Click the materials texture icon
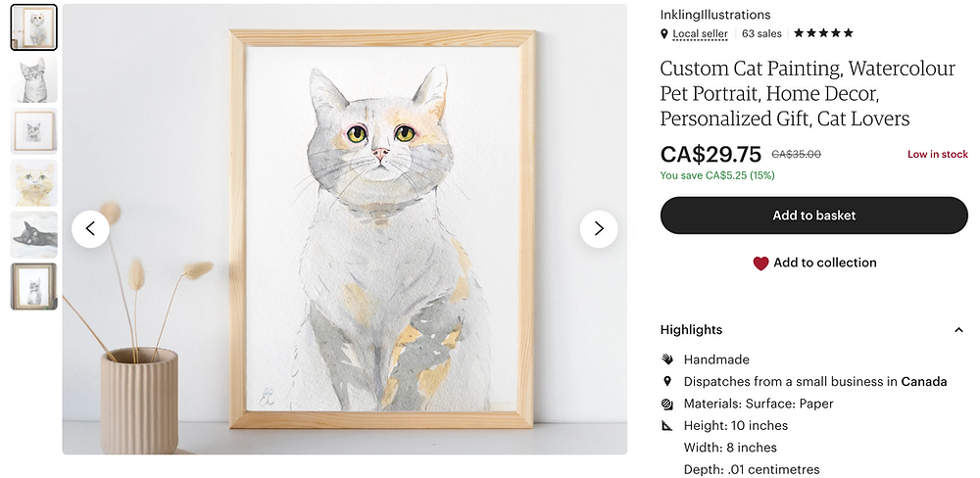 pos(666,404)
